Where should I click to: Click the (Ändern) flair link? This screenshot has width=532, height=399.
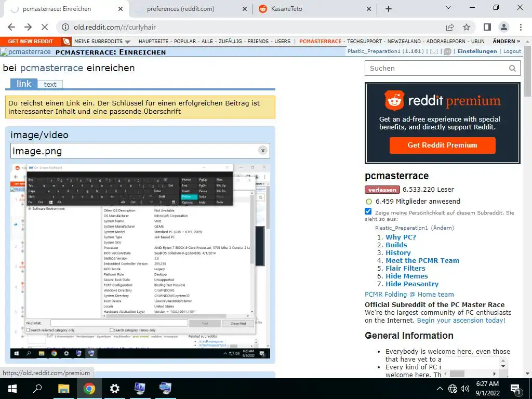click(443, 228)
